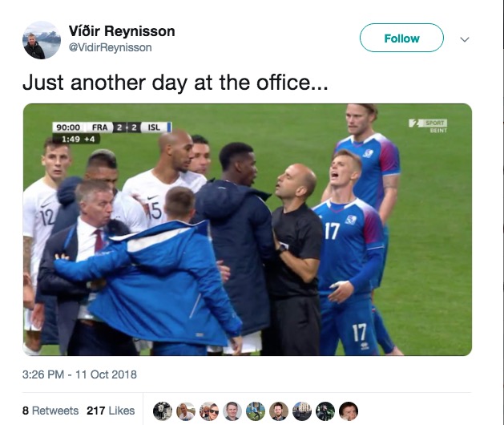Viewport: 504px width, 425px height.
Task: Click the tweet text 'Just another day at the office...'
Action: tap(175, 83)
